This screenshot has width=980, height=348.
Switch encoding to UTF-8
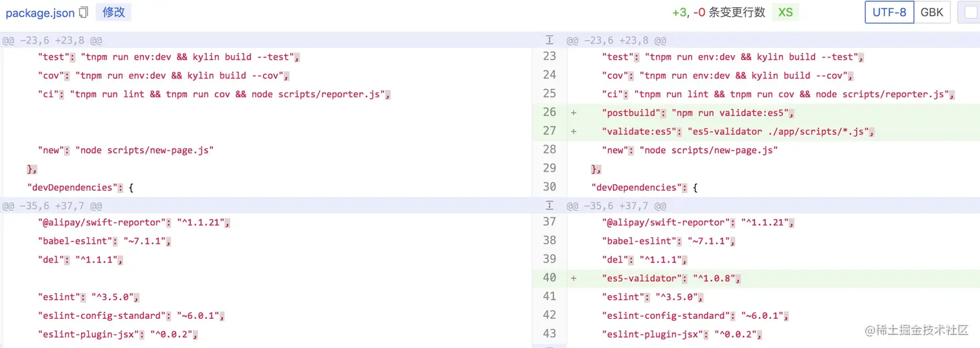click(x=889, y=12)
